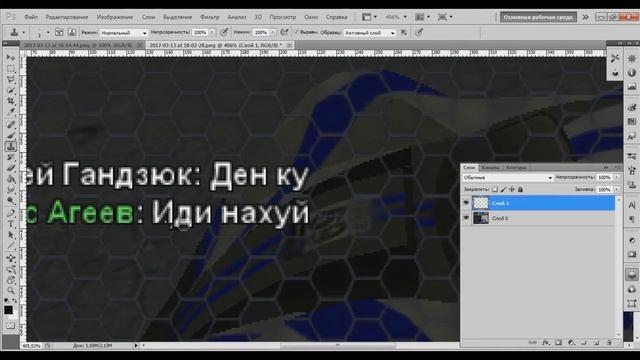Open the Screen Mode dropdown
Image resolution: width=640 pixels, height=360 pixels.
tap(445, 17)
